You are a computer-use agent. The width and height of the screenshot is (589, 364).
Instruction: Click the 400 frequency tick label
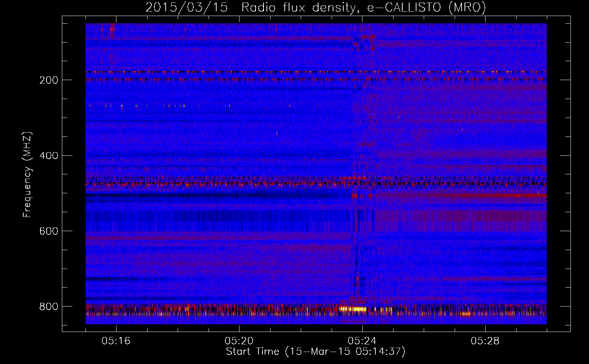point(49,156)
